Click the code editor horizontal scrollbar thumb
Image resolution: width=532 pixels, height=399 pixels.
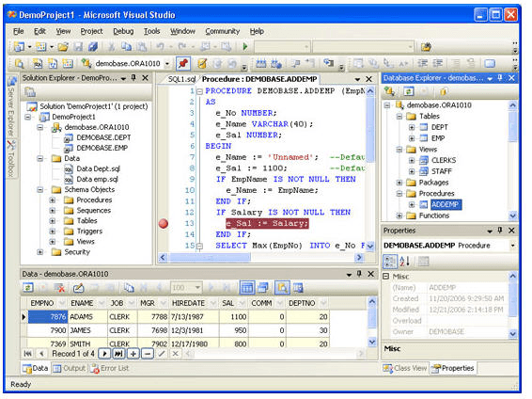(210, 258)
